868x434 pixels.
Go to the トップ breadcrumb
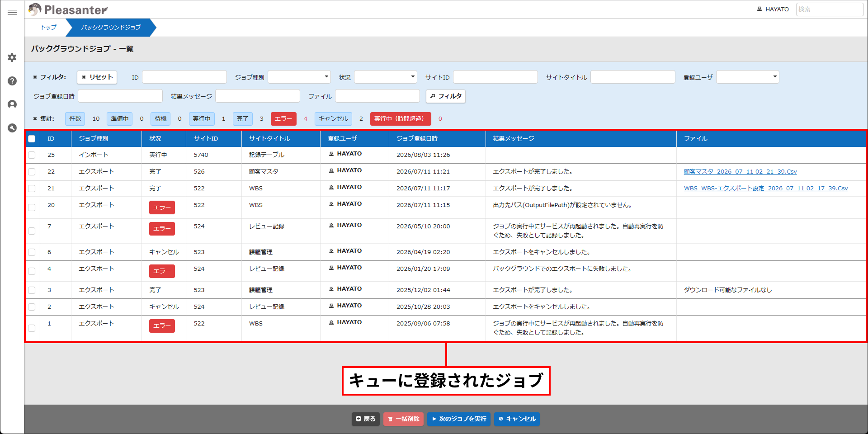49,28
